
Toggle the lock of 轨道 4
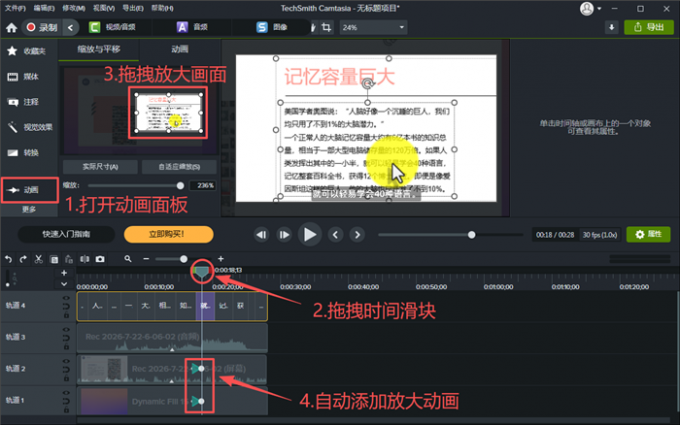pyautogui.click(x=66, y=315)
